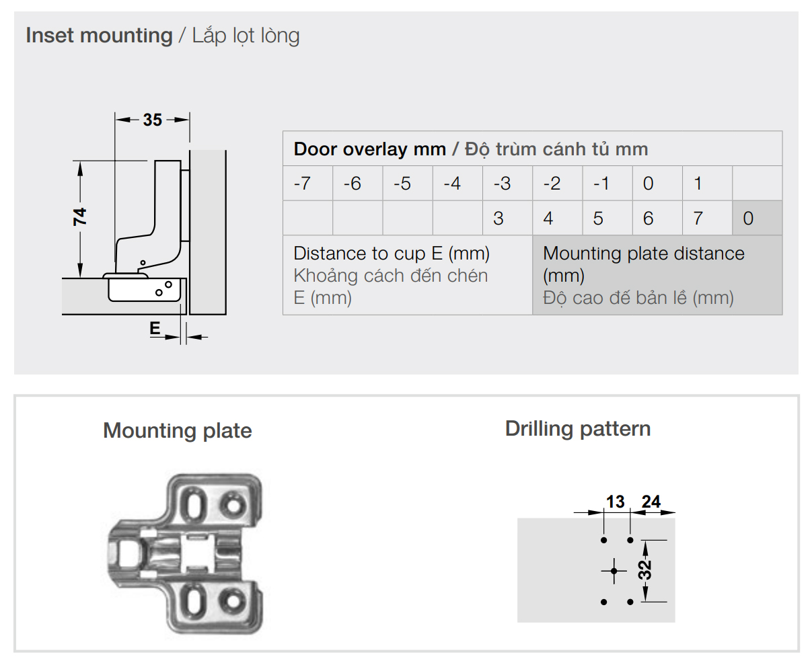Click the 'Inset mounting' heading

pyautogui.click(x=99, y=36)
